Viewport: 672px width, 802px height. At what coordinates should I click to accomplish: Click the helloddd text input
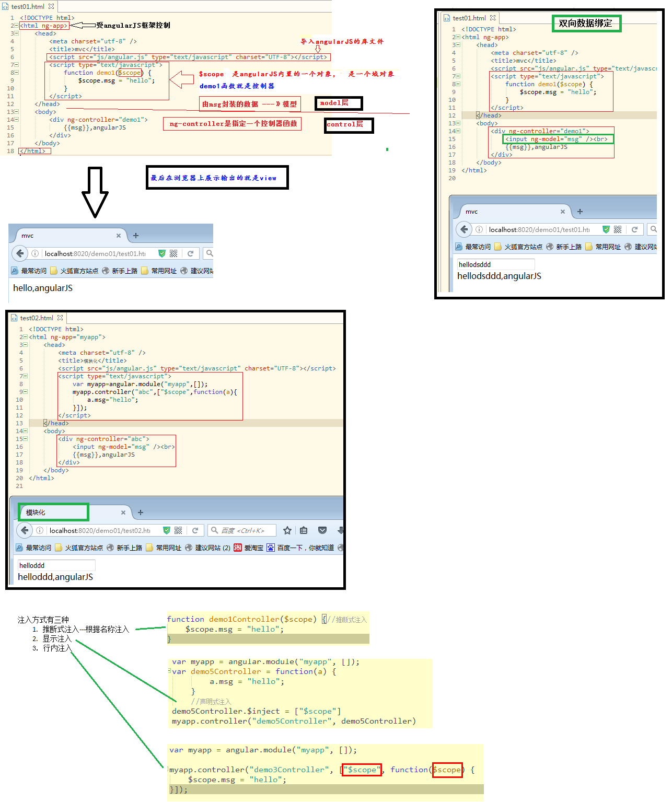click(x=56, y=565)
